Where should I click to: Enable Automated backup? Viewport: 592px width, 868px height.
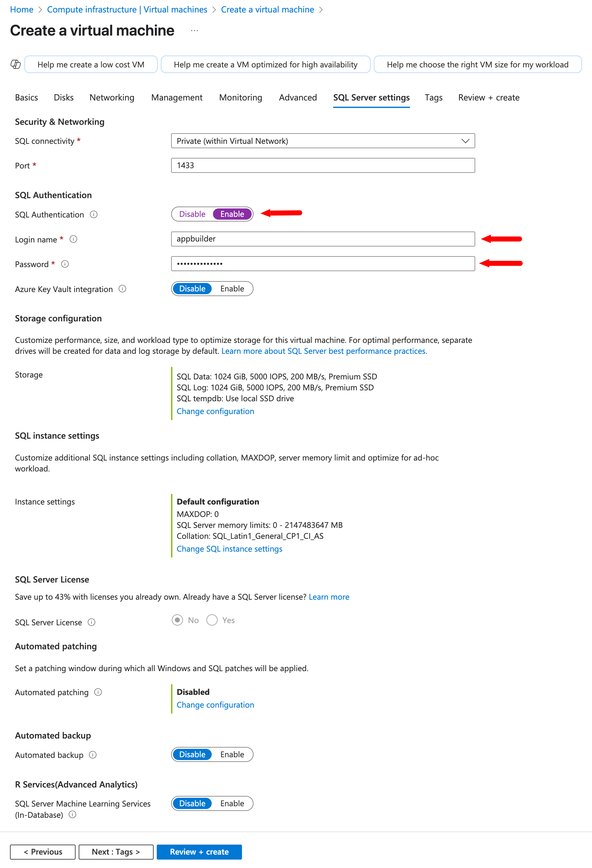pyautogui.click(x=232, y=754)
